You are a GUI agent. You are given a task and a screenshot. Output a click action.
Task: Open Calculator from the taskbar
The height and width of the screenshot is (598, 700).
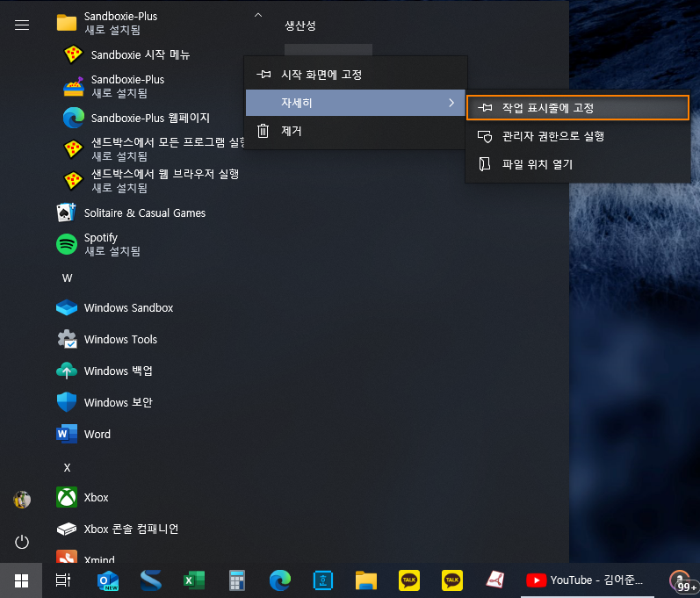click(x=237, y=580)
